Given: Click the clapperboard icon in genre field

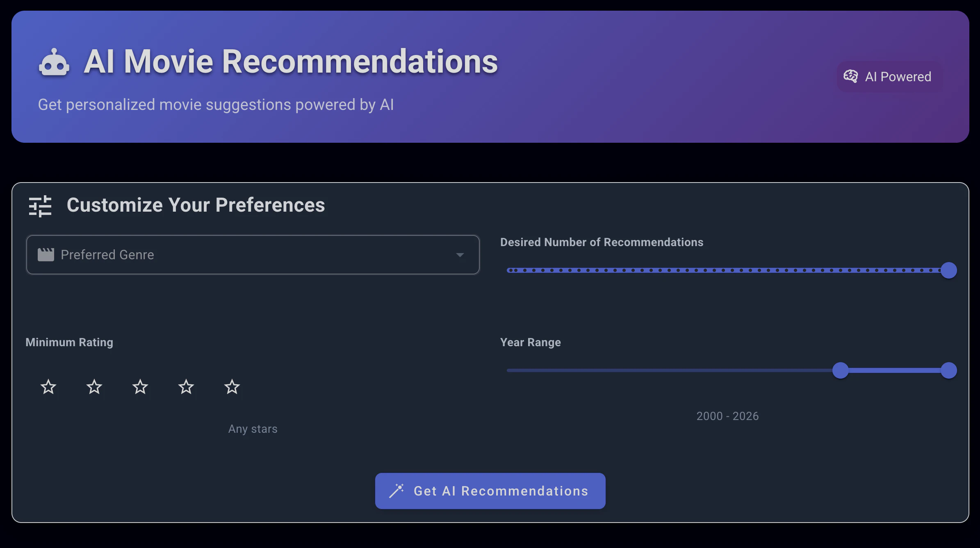Looking at the screenshot, I should [46, 255].
